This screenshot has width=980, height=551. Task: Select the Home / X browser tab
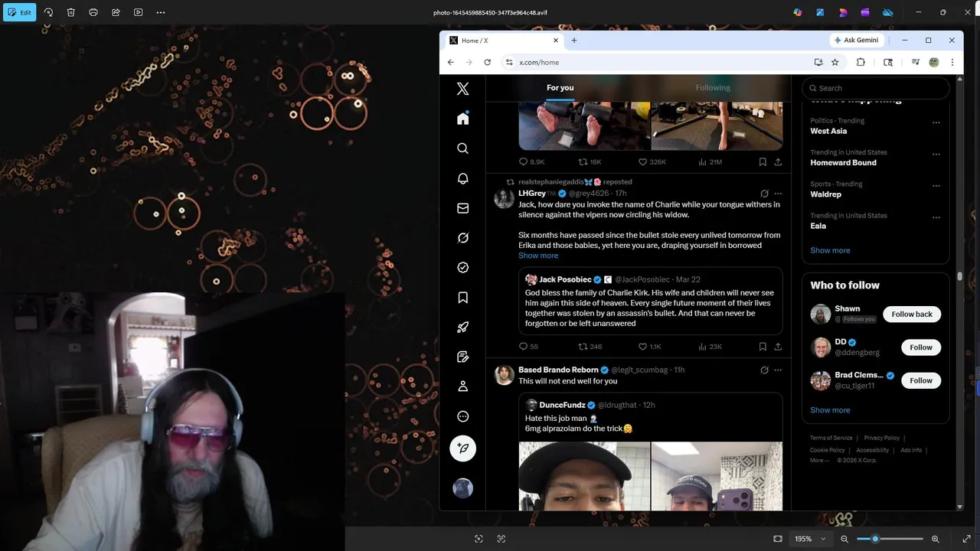(504, 41)
